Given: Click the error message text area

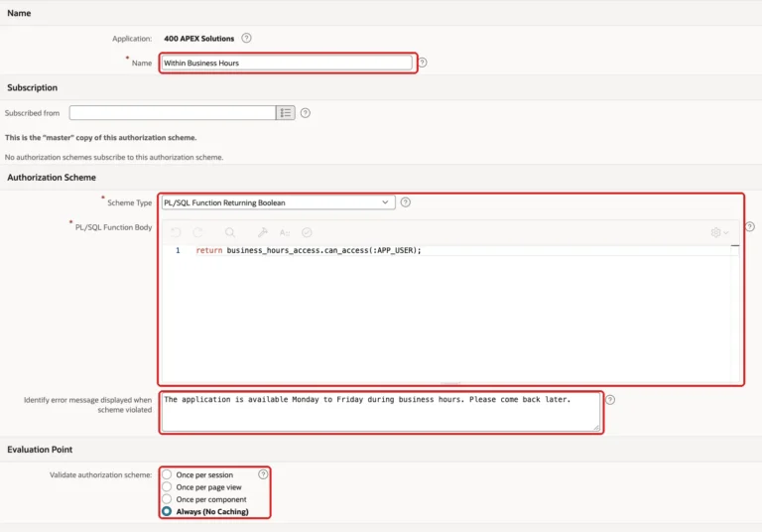Looking at the screenshot, I should tap(381, 412).
